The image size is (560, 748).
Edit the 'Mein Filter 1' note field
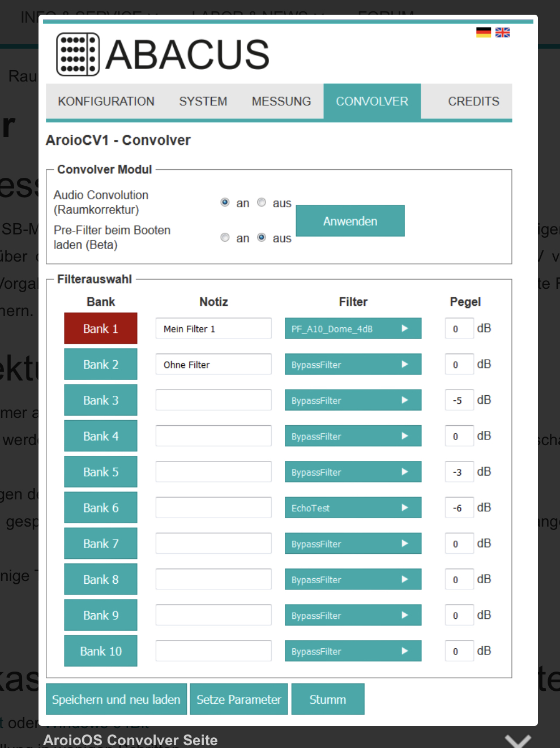(213, 328)
